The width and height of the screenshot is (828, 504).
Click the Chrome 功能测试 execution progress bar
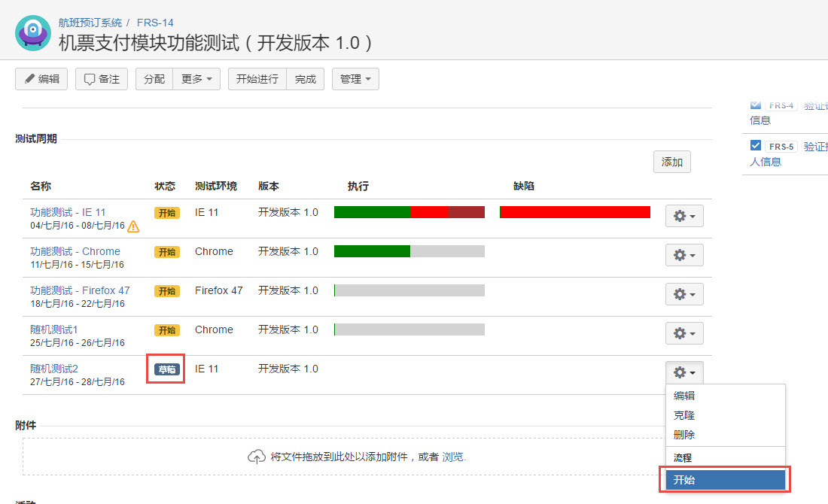pos(409,251)
